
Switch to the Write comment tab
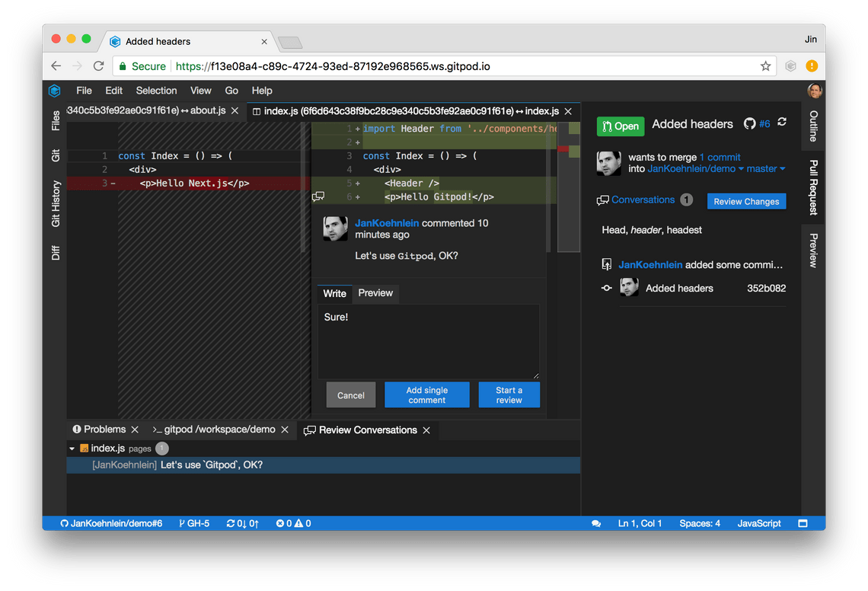pos(334,293)
